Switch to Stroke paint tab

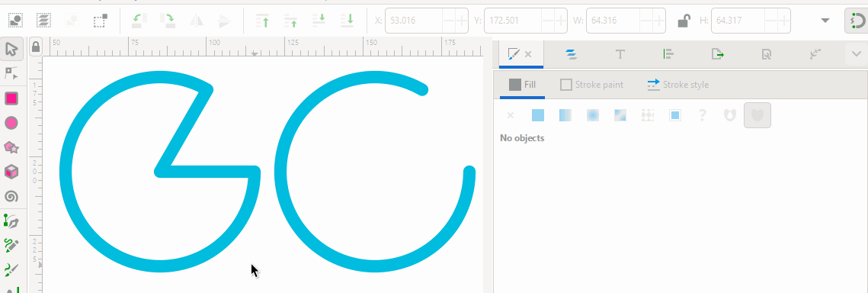click(592, 85)
